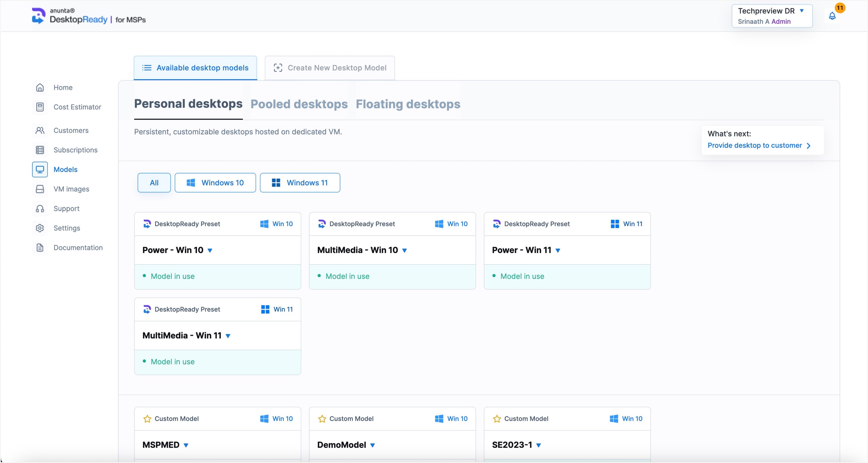
Task: Click the Home sidebar icon
Action: (40, 87)
